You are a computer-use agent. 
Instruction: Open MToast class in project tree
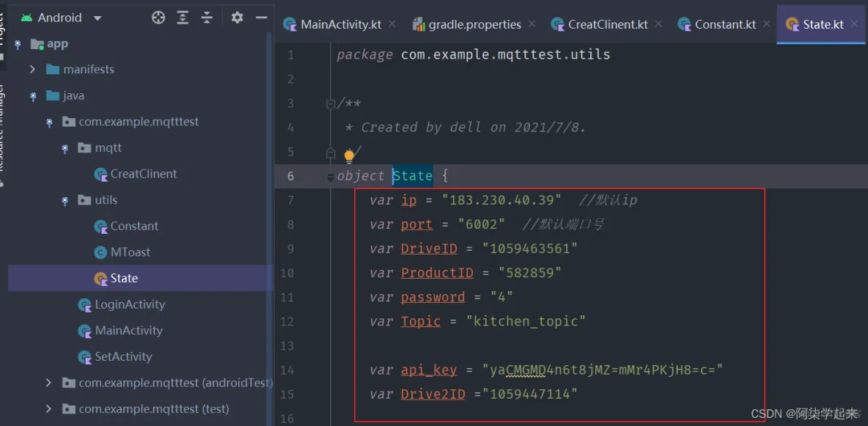click(x=130, y=252)
